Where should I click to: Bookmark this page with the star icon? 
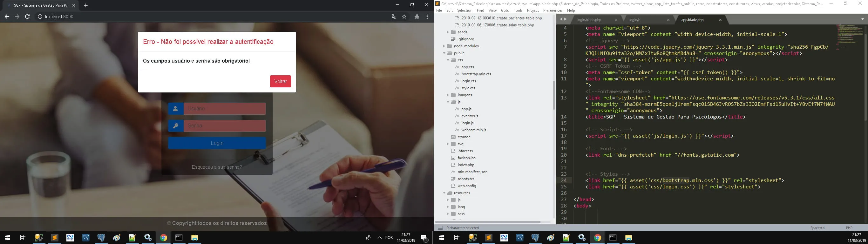coord(404,17)
